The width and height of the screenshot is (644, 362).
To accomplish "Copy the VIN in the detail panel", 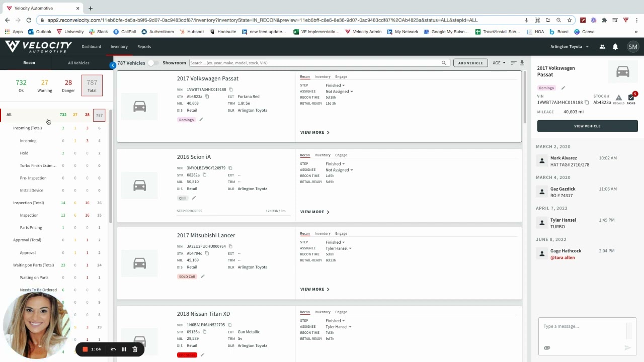I will click(x=587, y=103).
